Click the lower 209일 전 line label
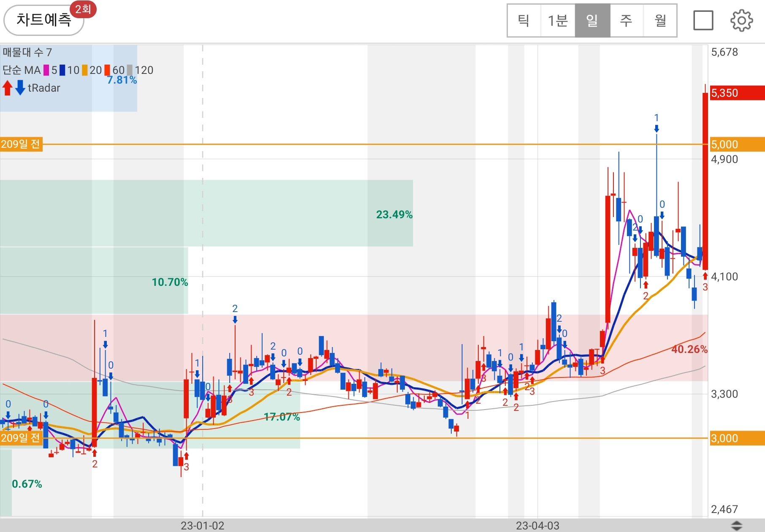Image resolution: width=765 pixels, height=532 pixels. tap(21, 438)
